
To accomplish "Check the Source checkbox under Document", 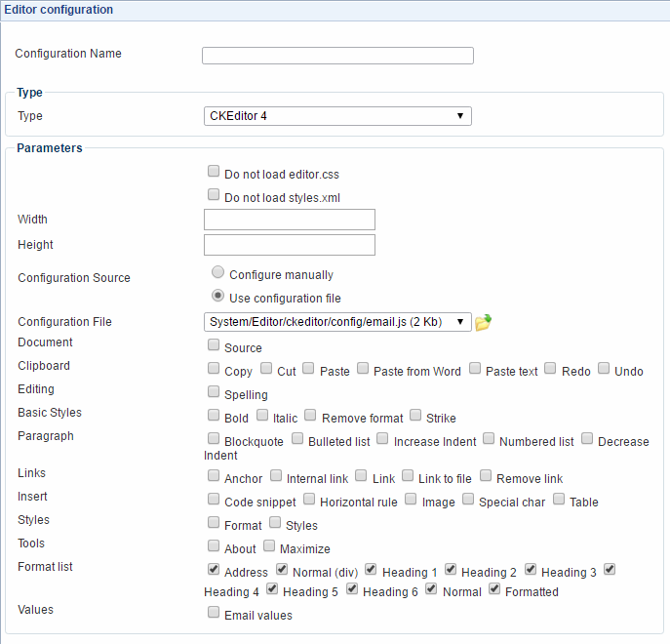I will [214, 345].
